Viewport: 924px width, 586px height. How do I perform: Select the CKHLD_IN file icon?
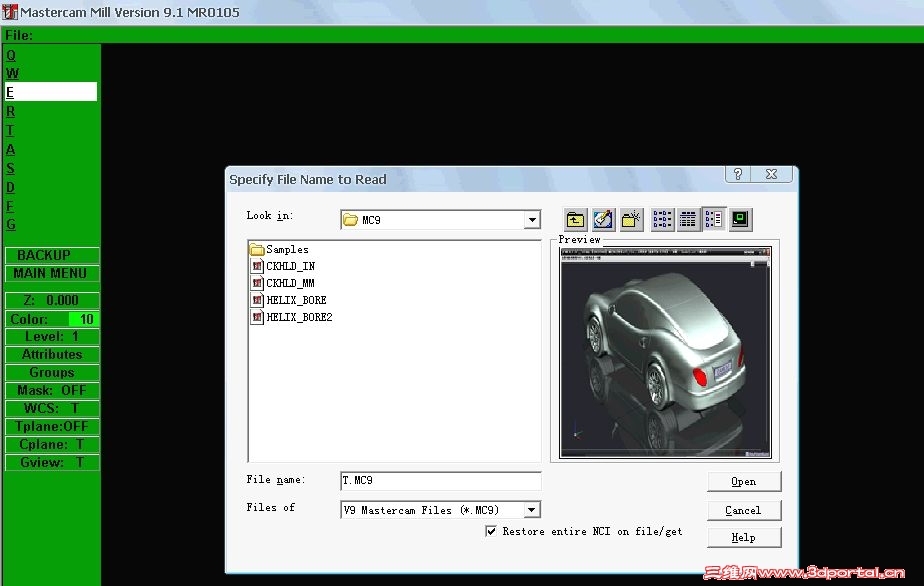point(257,266)
